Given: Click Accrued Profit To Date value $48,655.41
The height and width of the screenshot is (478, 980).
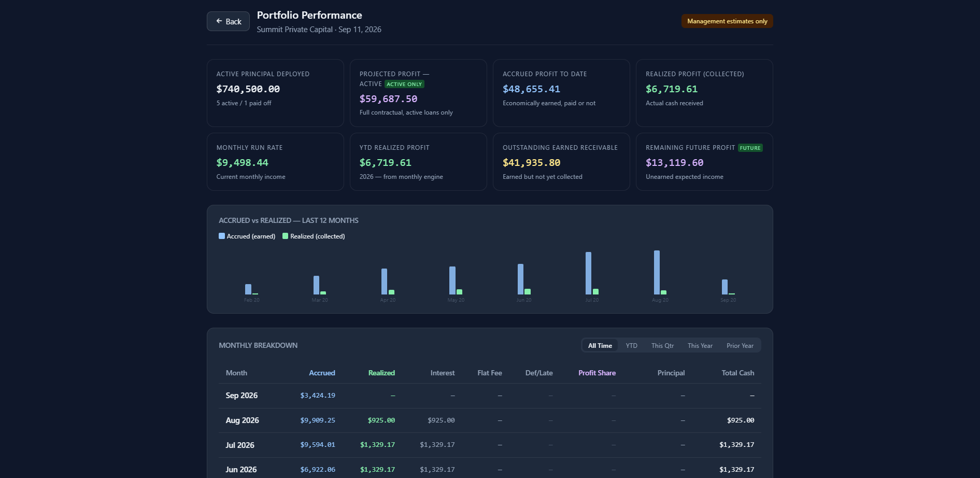Looking at the screenshot, I should pos(531,89).
